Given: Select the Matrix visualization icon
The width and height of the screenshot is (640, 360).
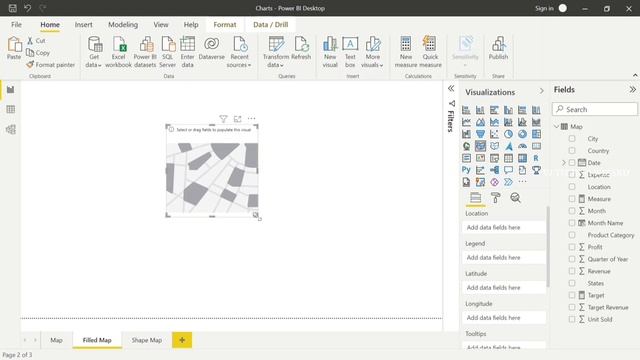Looking at the screenshot, I should coord(522,158).
